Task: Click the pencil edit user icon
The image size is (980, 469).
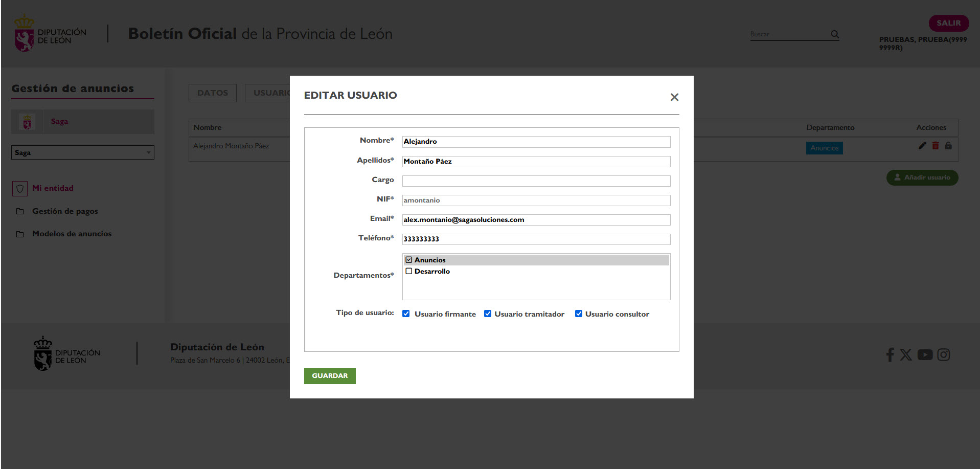Action: tap(922, 146)
